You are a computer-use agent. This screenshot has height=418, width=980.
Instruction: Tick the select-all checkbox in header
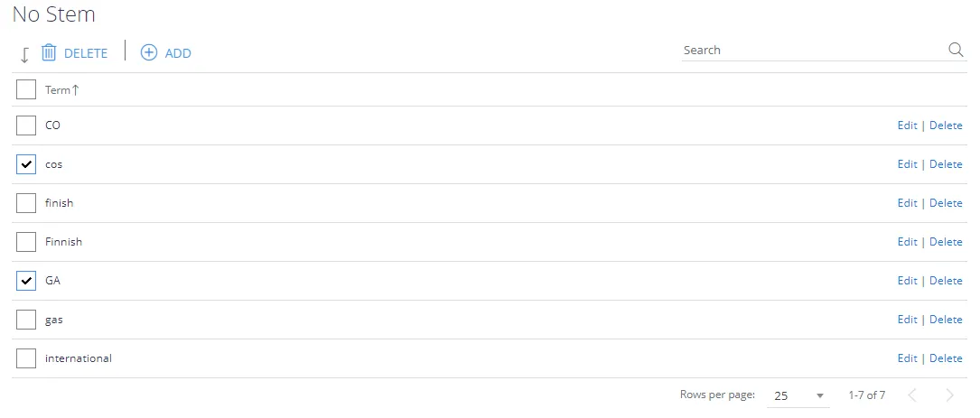(x=25, y=89)
